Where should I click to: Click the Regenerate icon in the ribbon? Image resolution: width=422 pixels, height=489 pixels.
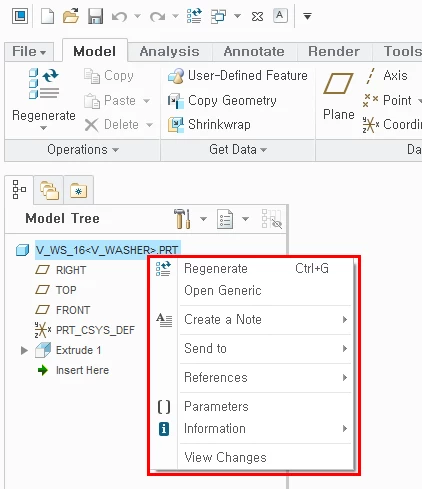pos(44,84)
